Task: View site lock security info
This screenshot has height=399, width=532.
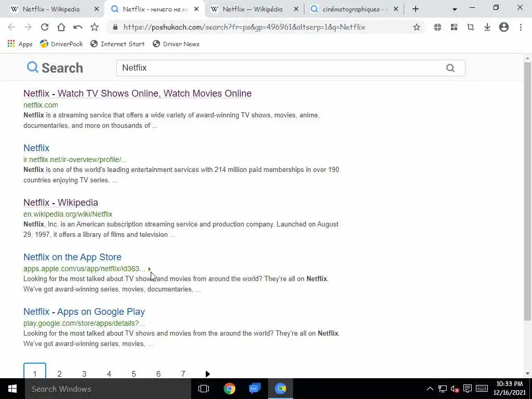Action: [115, 27]
